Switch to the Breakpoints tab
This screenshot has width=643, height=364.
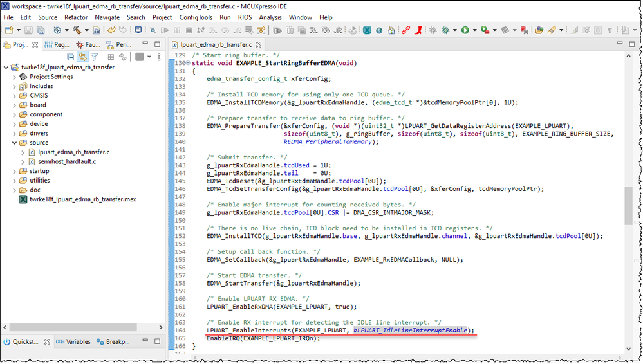pyautogui.click(x=113, y=341)
